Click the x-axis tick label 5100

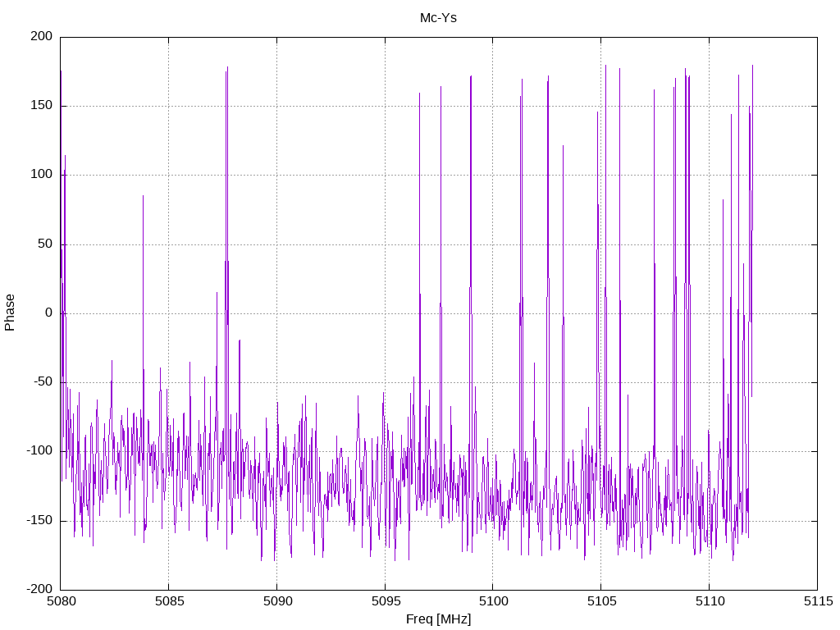(493, 601)
